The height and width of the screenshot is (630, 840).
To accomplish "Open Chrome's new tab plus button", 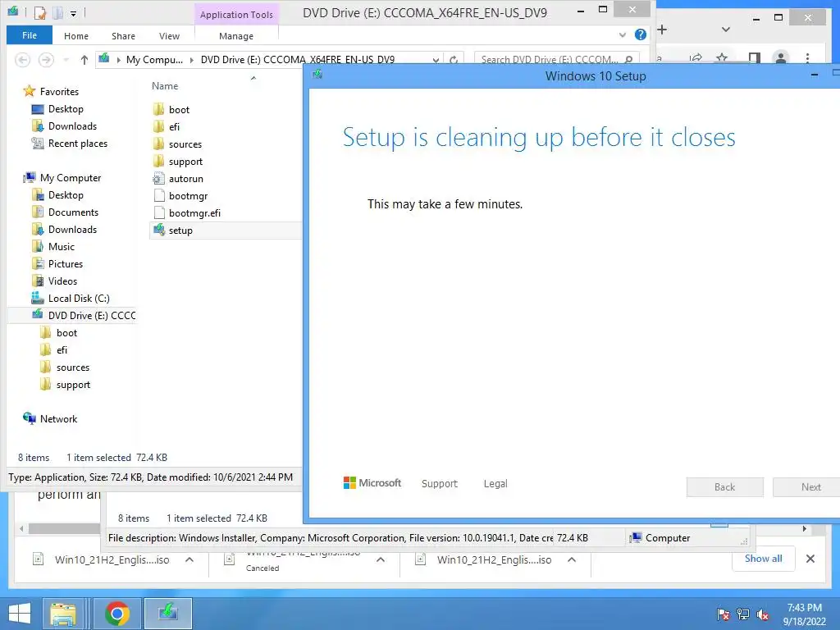I will tap(662, 30).
